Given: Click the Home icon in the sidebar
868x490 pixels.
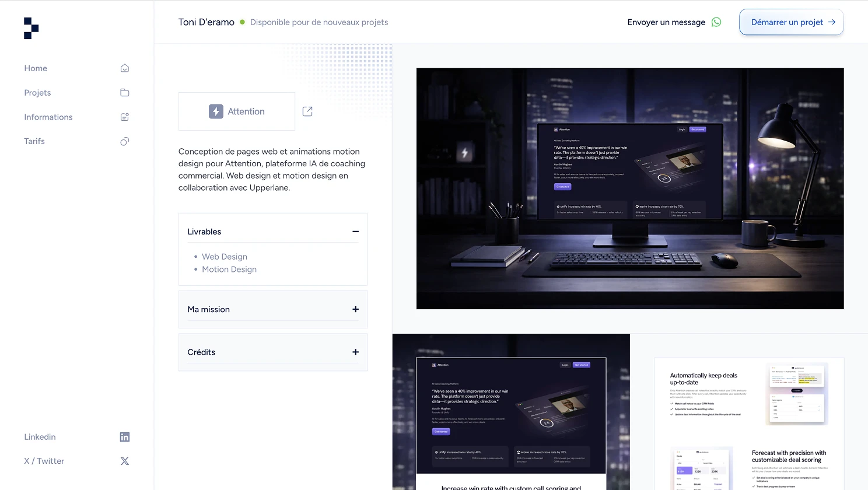Looking at the screenshot, I should tap(124, 68).
